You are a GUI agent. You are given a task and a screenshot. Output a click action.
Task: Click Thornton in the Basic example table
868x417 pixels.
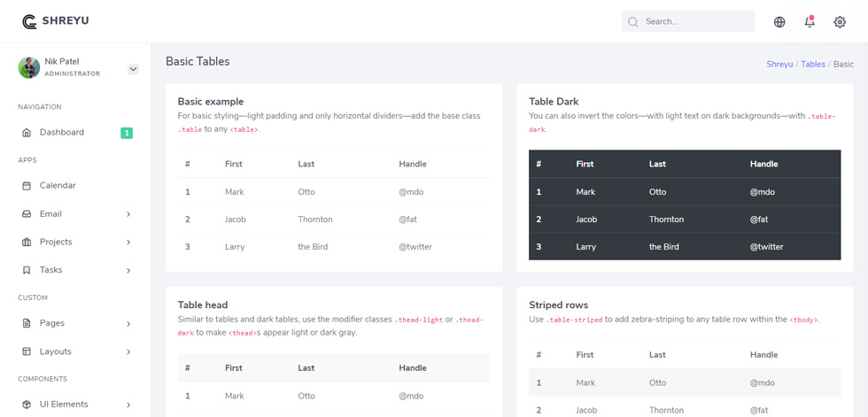(x=315, y=219)
